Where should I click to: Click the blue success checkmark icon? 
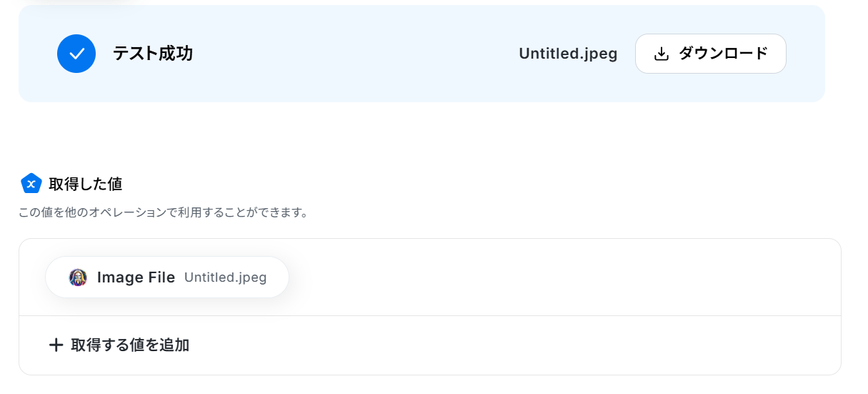click(x=76, y=54)
